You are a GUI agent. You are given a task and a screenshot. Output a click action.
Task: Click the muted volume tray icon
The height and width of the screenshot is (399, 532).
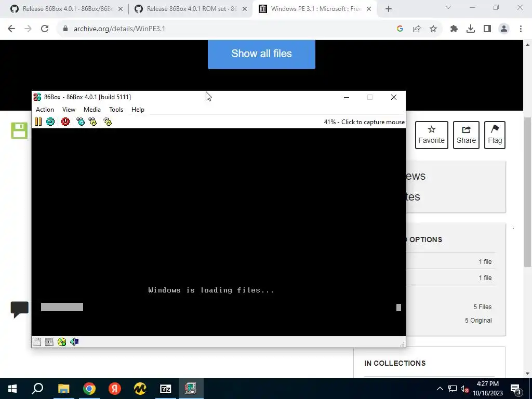[x=464, y=389]
